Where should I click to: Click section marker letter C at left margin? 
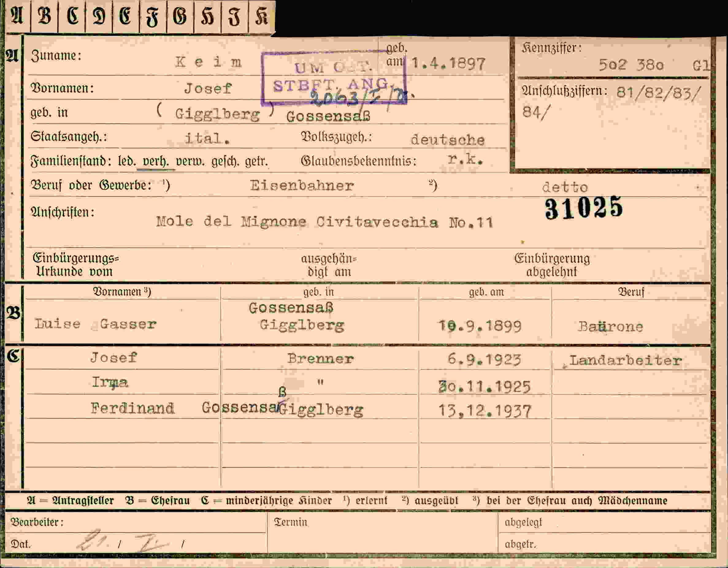13,356
